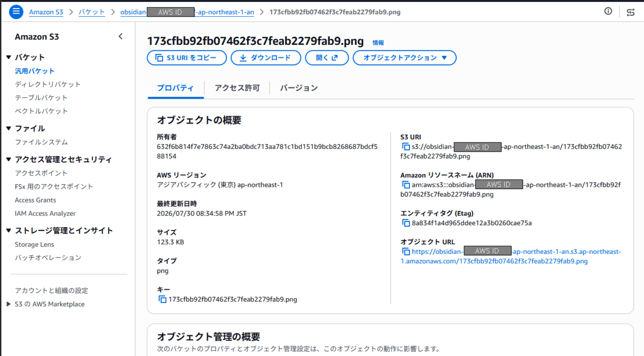The width and height of the screenshot is (644, 356).
Task: Click the 開く button with external icon
Action: (x=327, y=58)
